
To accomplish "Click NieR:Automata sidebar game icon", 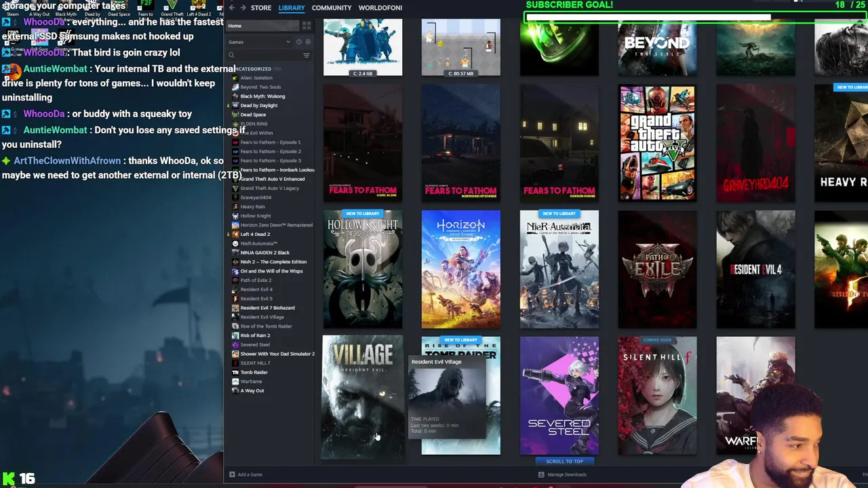I will pos(235,243).
